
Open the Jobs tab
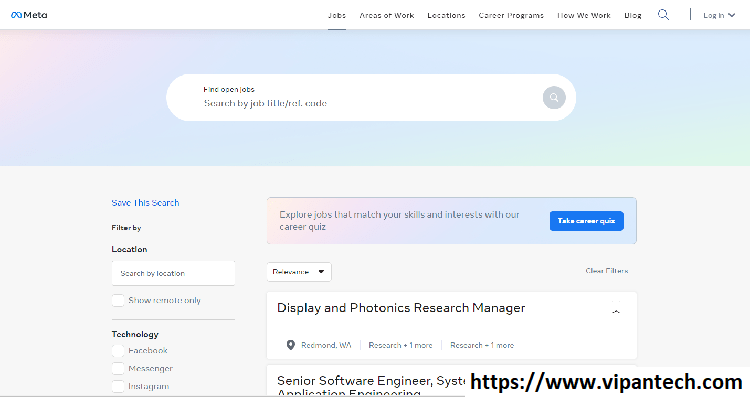[x=337, y=15]
